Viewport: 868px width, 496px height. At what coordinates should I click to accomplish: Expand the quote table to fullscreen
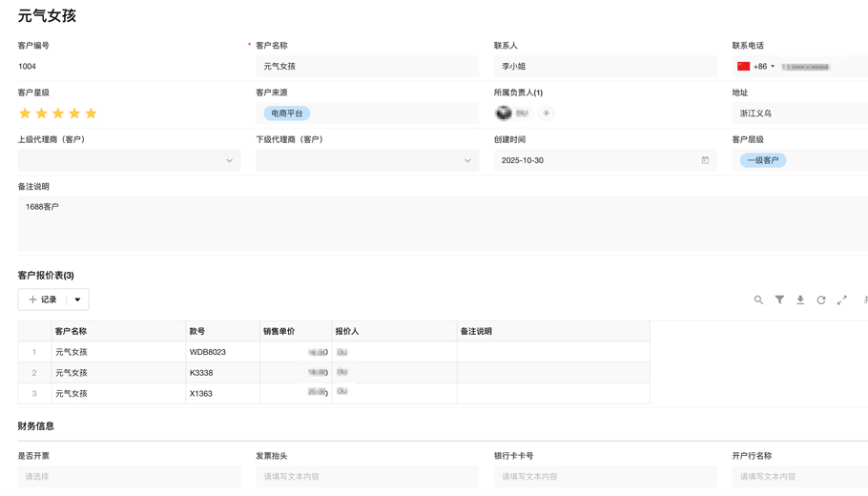(x=842, y=300)
